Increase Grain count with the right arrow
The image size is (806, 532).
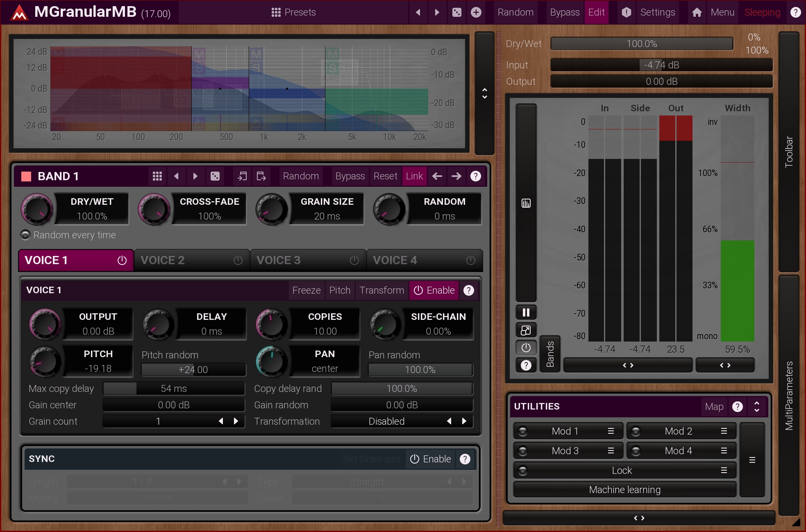point(236,421)
